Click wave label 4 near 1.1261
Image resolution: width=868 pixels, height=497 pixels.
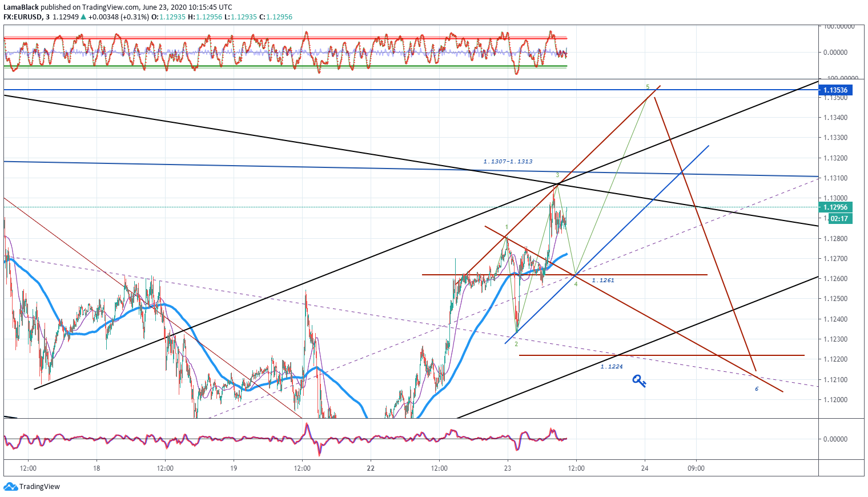tap(576, 284)
